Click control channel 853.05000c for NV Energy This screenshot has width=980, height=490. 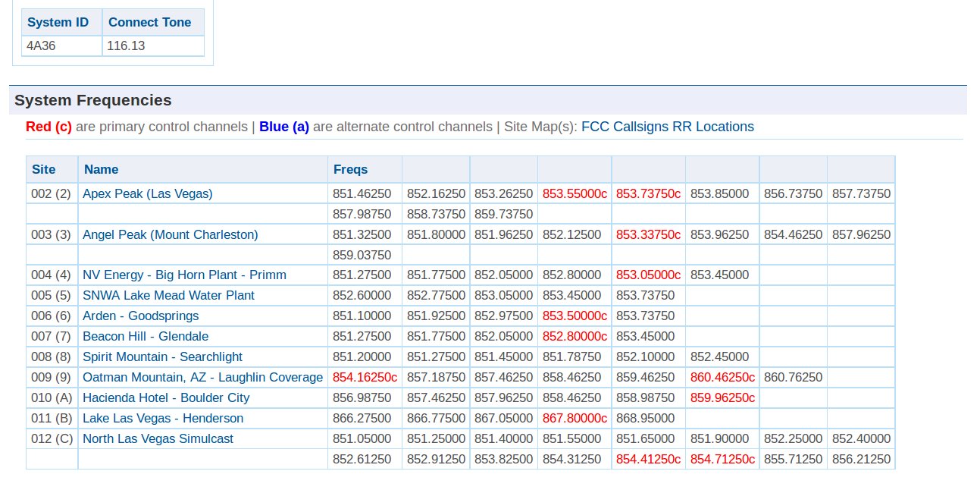(648, 275)
